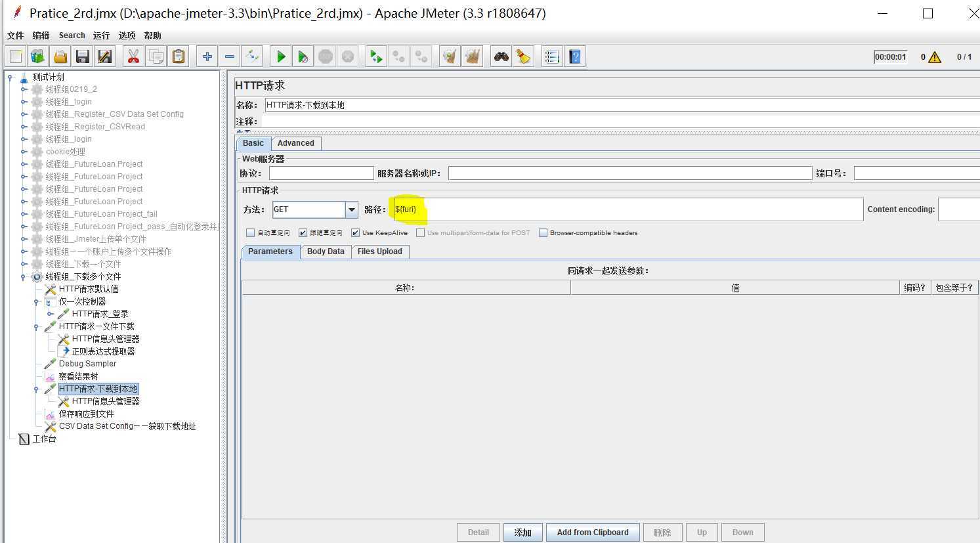Screen dimensions: 980x543
Task: Click the Open file folder toolbar icon
Action: 60,56
